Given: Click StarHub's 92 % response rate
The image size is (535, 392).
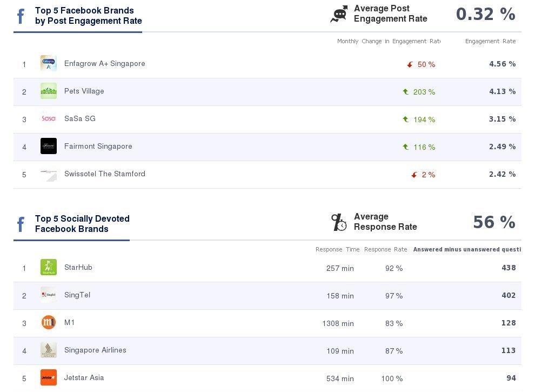Looking at the screenshot, I should (394, 268).
